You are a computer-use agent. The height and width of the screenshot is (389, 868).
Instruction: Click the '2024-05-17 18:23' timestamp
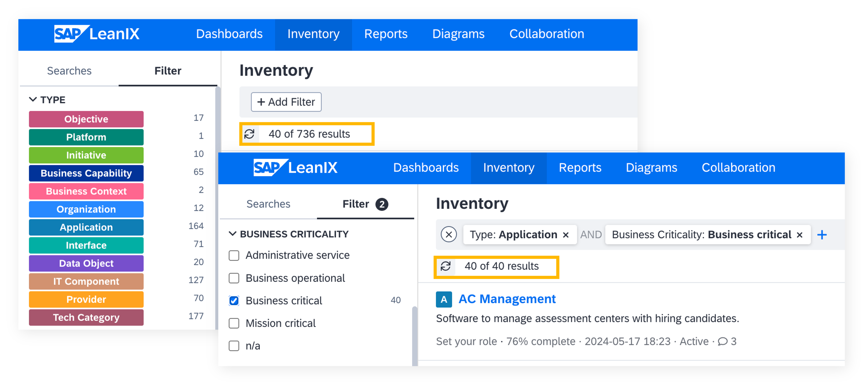tap(627, 341)
